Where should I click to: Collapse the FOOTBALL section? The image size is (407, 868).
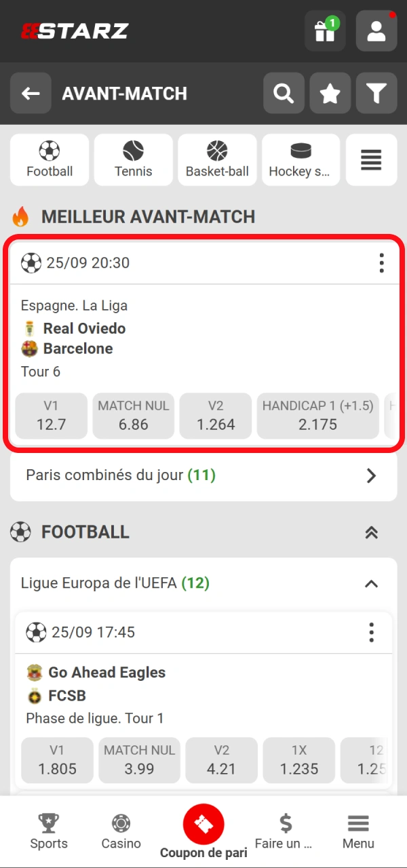(371, 532)
